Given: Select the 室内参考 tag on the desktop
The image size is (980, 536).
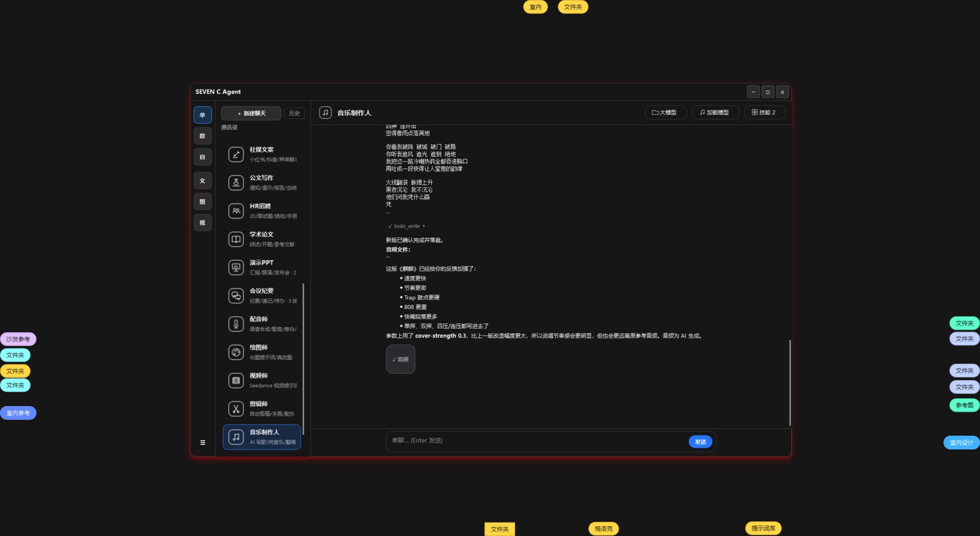Looking at the screenshot, I should click(18, 413).
